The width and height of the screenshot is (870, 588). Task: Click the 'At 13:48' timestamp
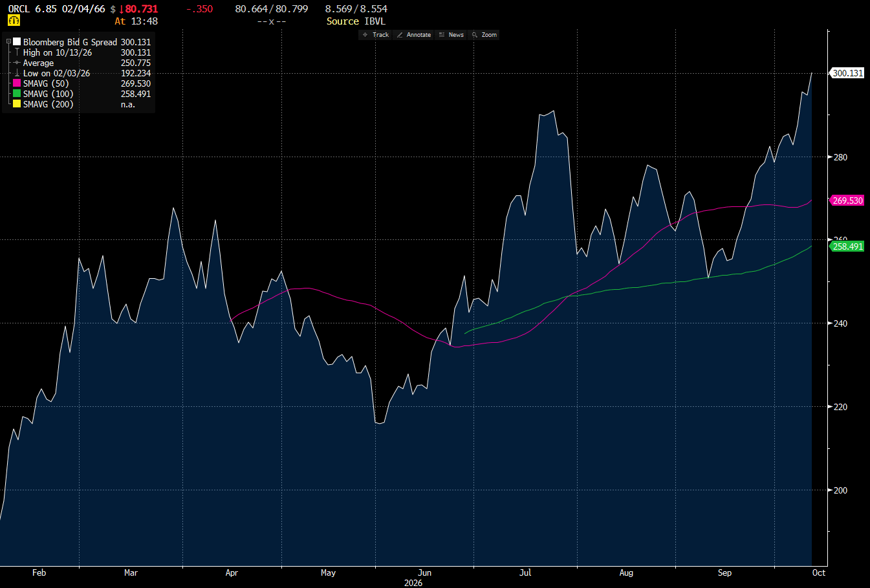pos(136,21)
